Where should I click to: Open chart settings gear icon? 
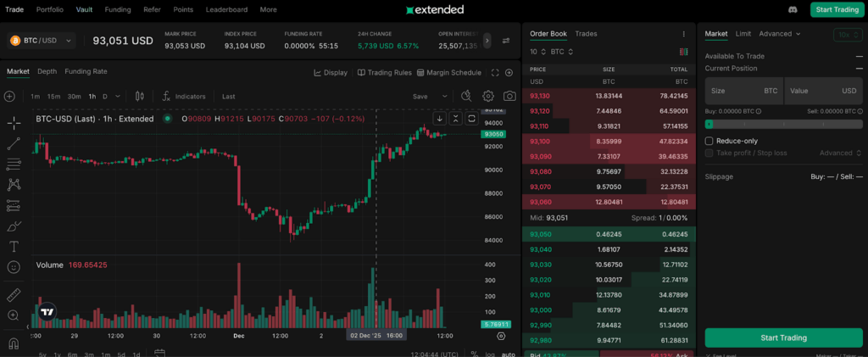(487, 97)
